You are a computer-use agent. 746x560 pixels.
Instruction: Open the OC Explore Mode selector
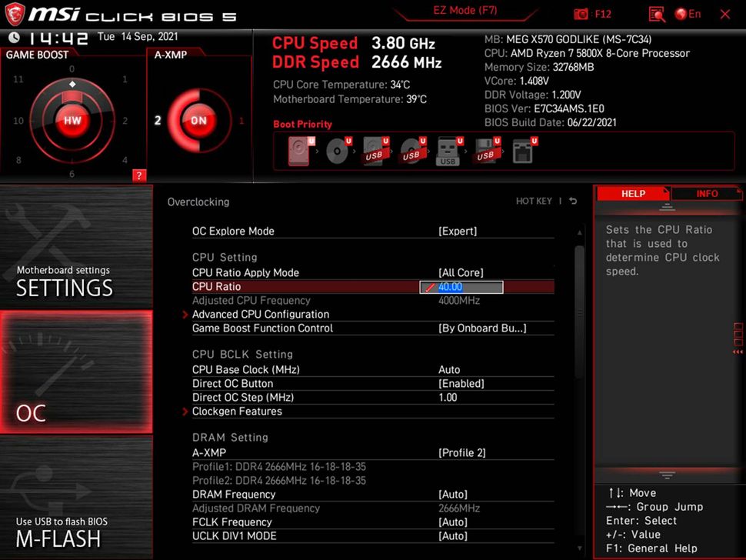click(461, 231)
